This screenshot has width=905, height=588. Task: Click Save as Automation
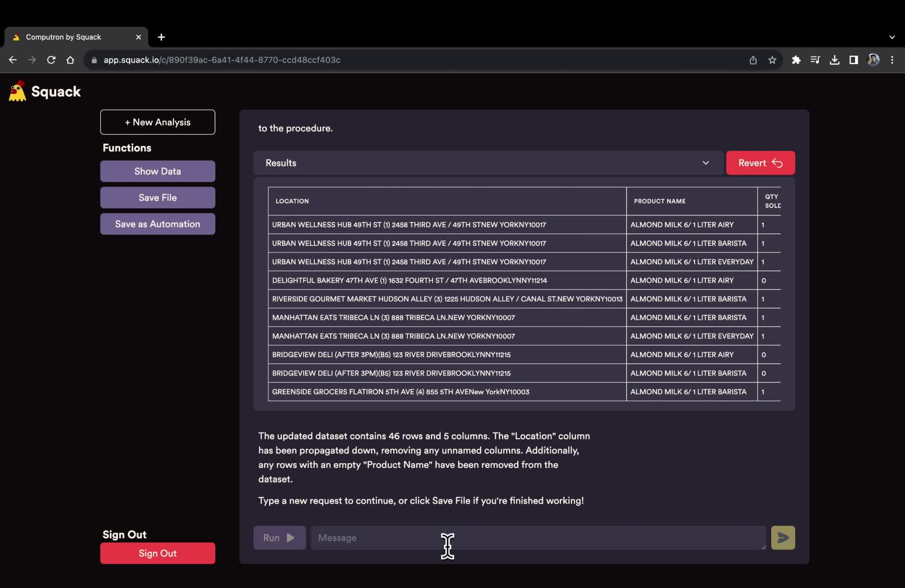pyautogui.click(x=157, y=224)
